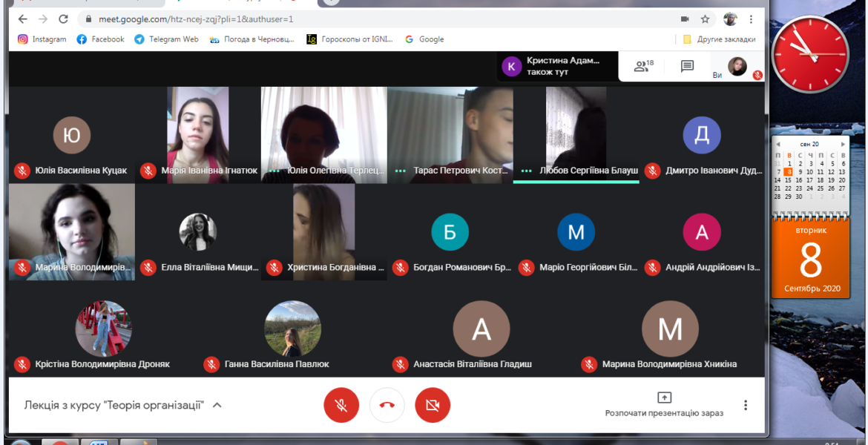
Task: Click your own 'Ви' avatar thumbnail
Action: (737, 67)
